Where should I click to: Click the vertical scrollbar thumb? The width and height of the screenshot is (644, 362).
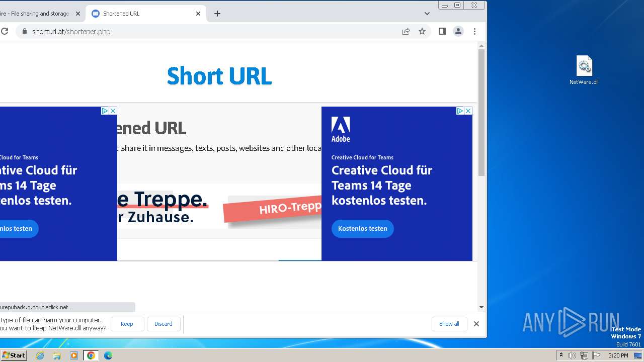pos(481,113)
